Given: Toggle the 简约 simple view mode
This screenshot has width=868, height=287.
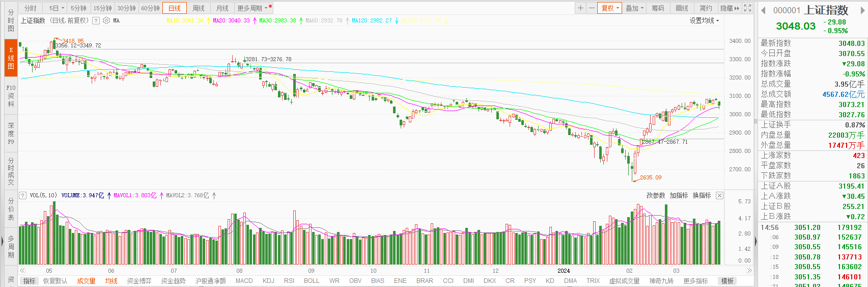Looking at the screenshot, I should coord(706,8).
